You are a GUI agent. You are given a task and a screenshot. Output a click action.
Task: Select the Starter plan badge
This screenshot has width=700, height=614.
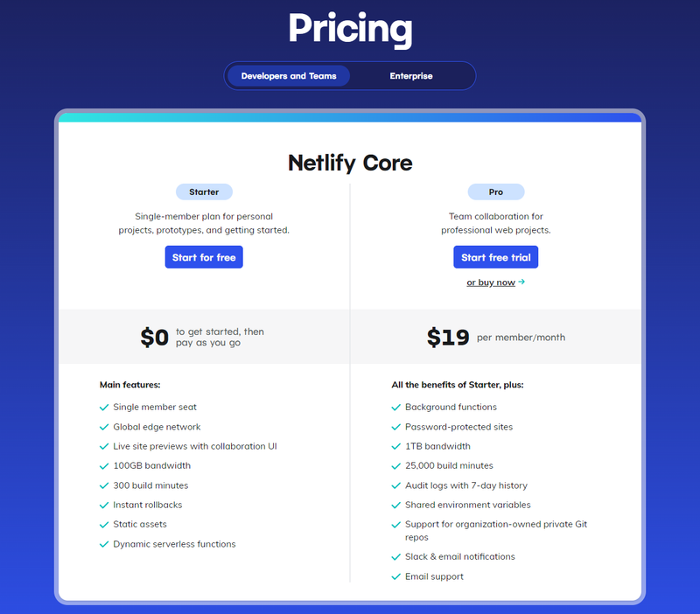(x=204, y=192)
